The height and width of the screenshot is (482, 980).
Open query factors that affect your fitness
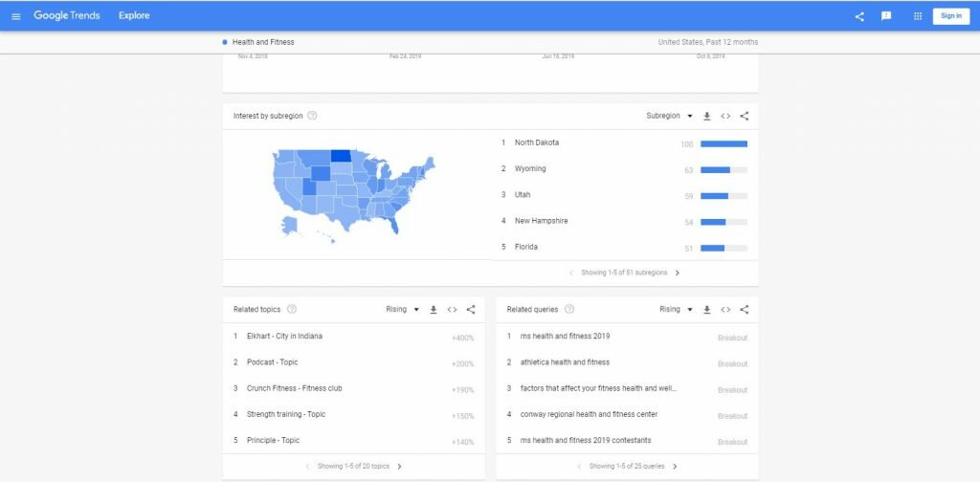[x=599, y=388]
